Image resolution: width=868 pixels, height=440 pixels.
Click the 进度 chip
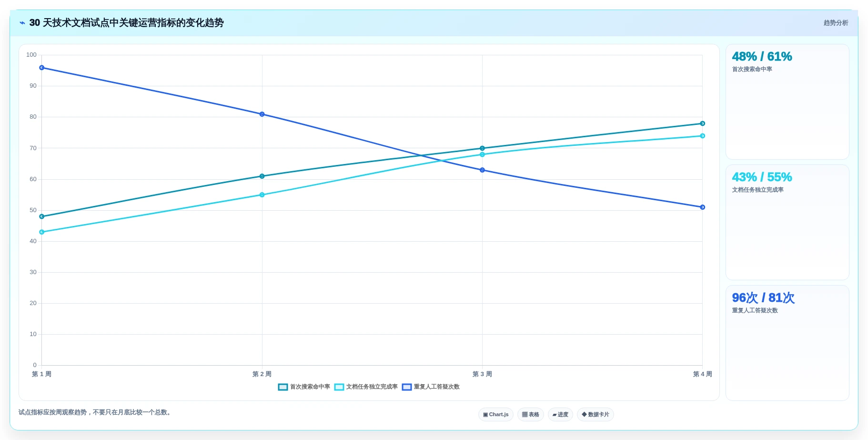(x=560, y=415)
